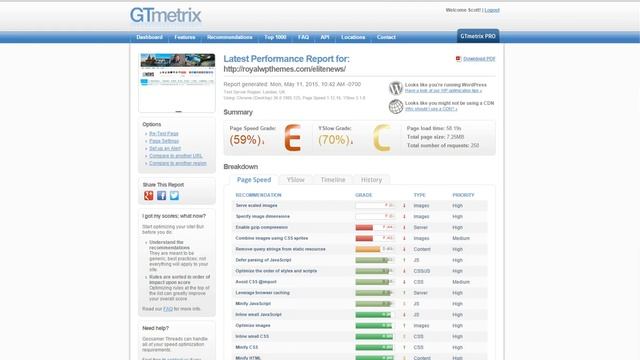Image resolution: width=640 pixels, height=360 pixels.
Task: Expand 'Serve scaled images' recommendation
Action: point(256,205)
